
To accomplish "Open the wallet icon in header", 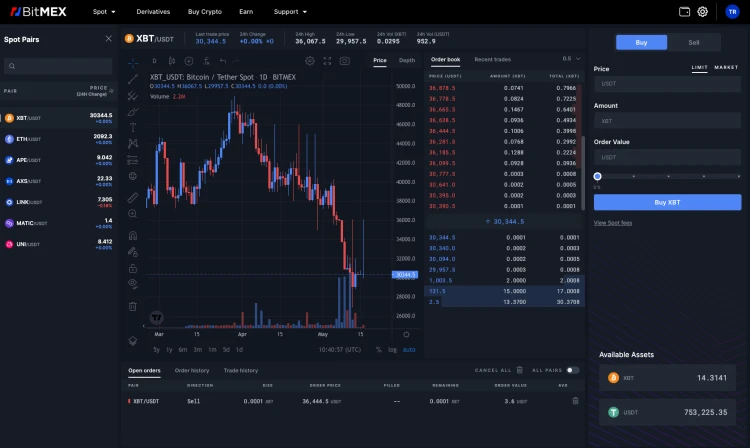I will 684,11.
